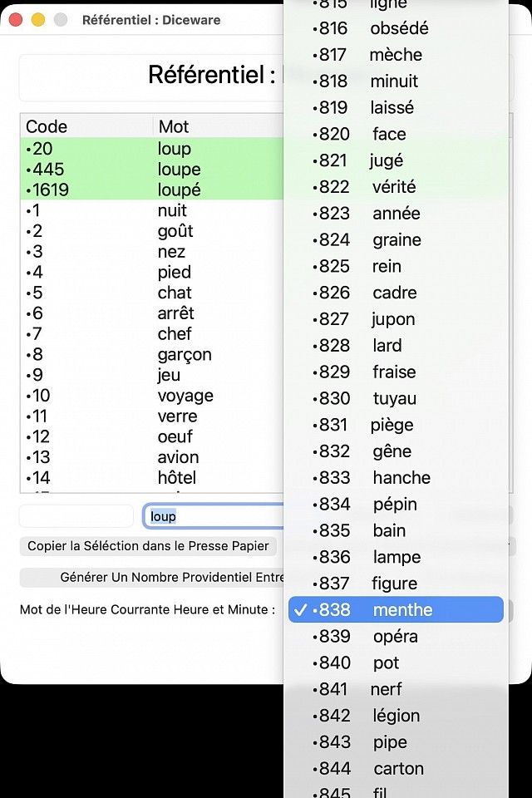Viewport: 532px width, 798px height.
Task: Pick 820 face from the popup menu
Action: [x=396, y=134]
